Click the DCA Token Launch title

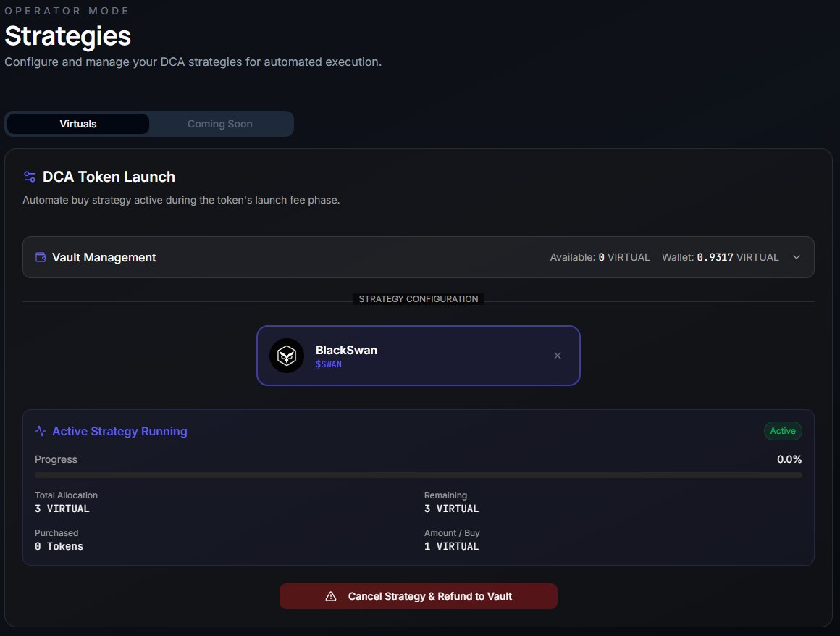click(x=109, y=177)
